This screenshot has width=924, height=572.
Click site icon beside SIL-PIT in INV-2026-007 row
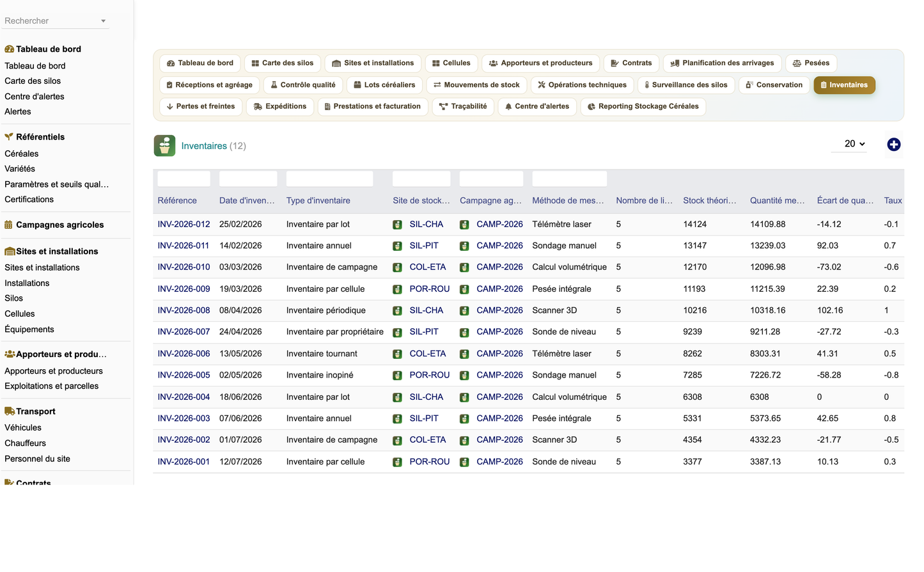(x=397, y=333)
